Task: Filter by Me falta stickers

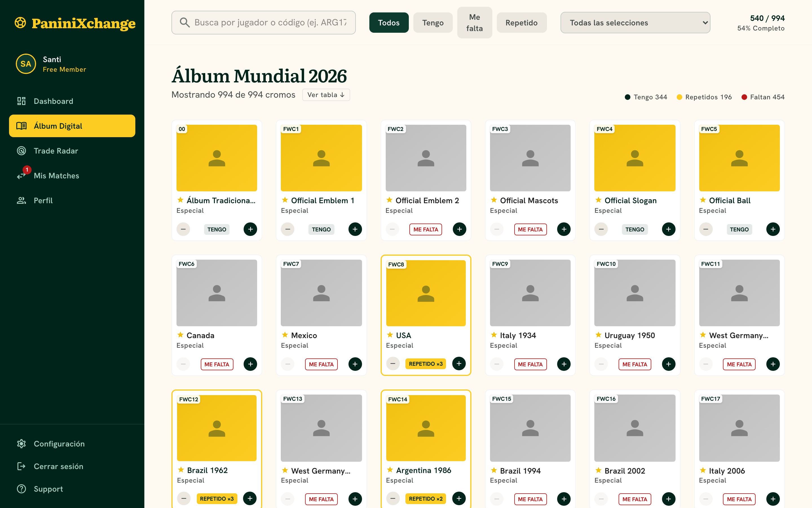Action: tap(475, 23)
